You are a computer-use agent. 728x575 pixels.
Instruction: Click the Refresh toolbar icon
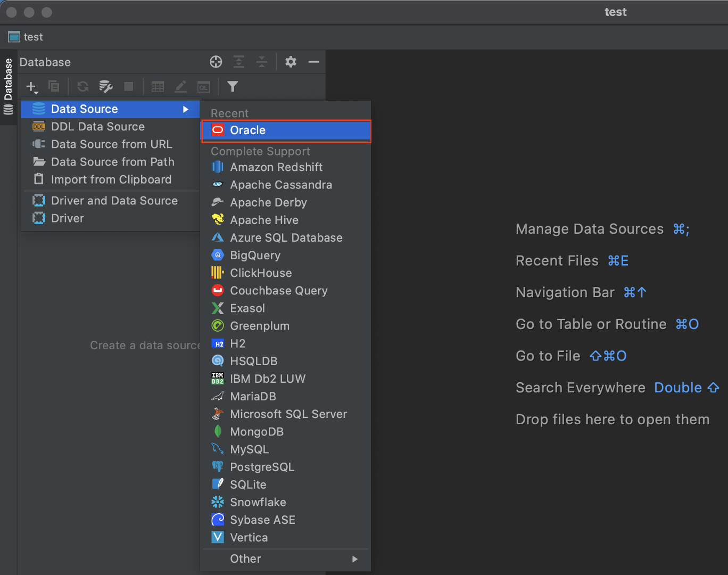[x=83, y=86]
